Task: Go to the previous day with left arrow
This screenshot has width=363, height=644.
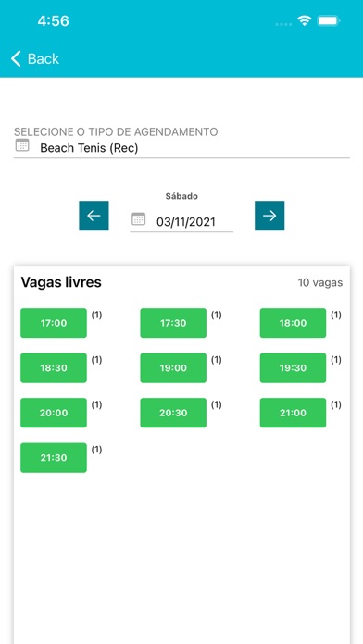Action: tap(94, 216)
